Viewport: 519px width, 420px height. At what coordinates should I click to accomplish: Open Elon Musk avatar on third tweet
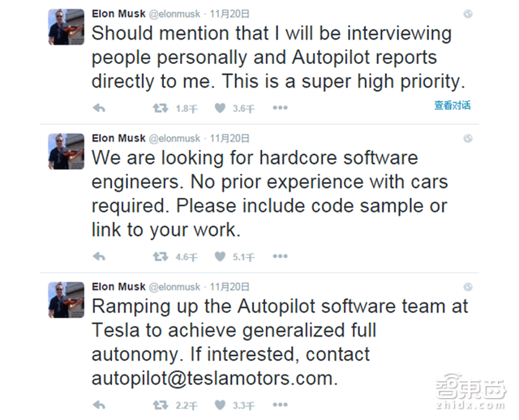[66, 301]
